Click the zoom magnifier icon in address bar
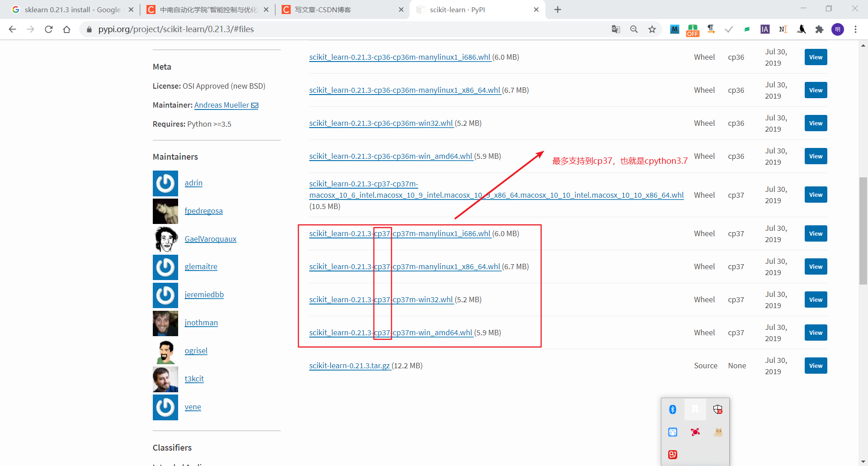868x466 pixels. (x=634, y=29)
